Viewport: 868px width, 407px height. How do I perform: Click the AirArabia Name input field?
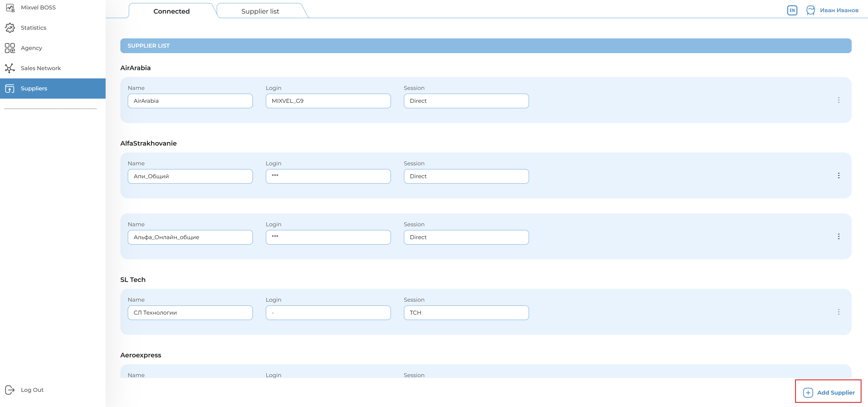[190, 101]
